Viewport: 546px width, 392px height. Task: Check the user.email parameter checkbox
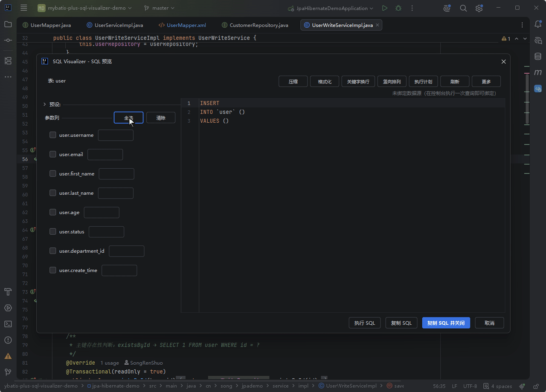click(53, 154)
